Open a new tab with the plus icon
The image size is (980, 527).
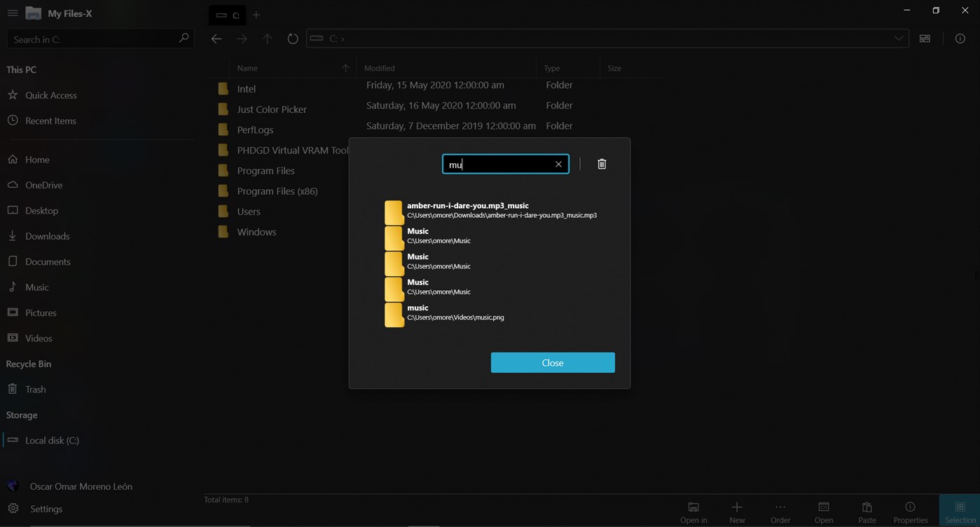pyautogui.click(x=256, y=14)
